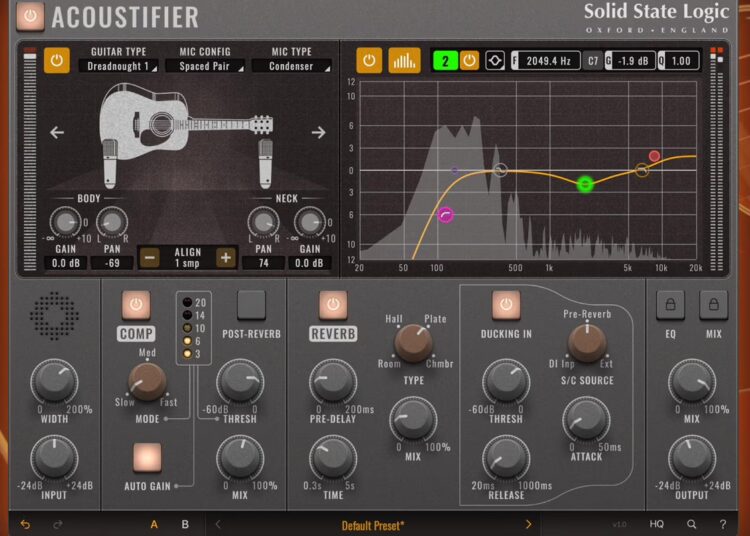Load next preset with right chevron
Screen dimensions: 750x536
point(528,525)
